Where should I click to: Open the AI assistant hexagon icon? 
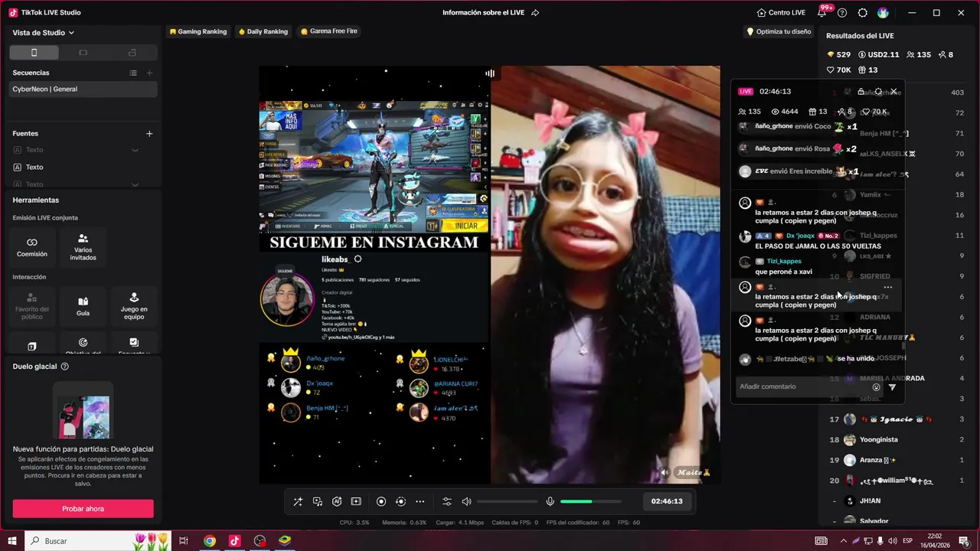pyautogui.click(x=337, y=501)
